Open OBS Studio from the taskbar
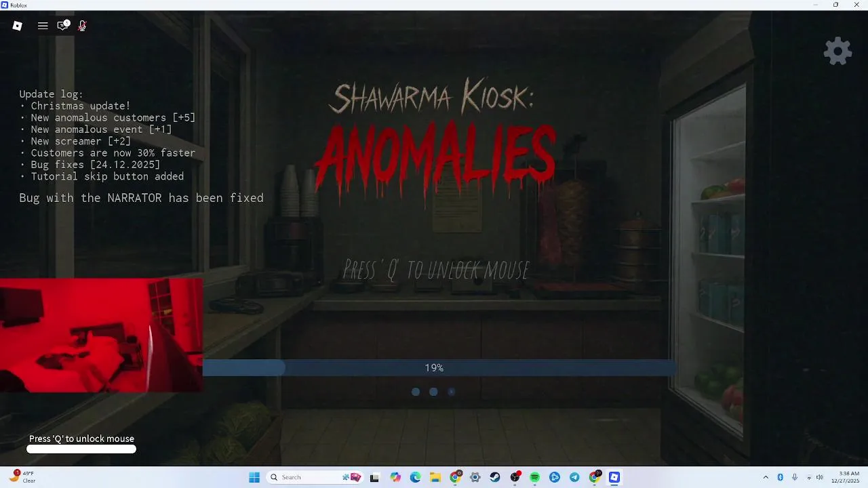868x488 pixels. coord(515,477)
